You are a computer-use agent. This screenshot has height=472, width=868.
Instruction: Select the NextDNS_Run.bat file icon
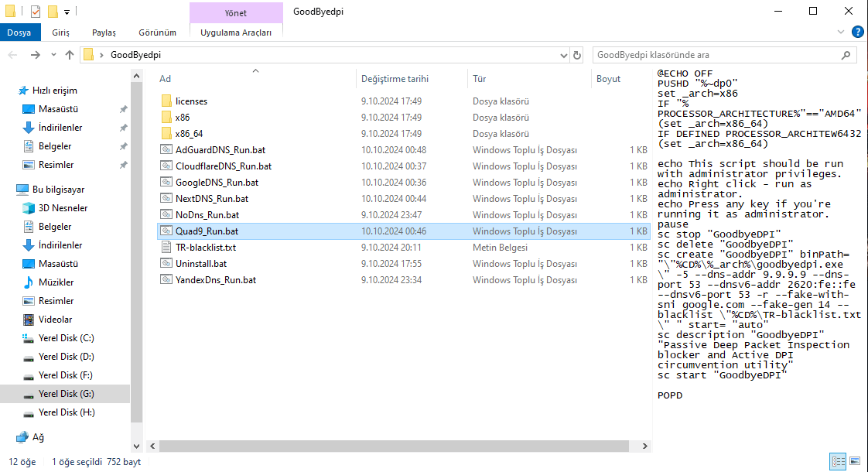166,198
